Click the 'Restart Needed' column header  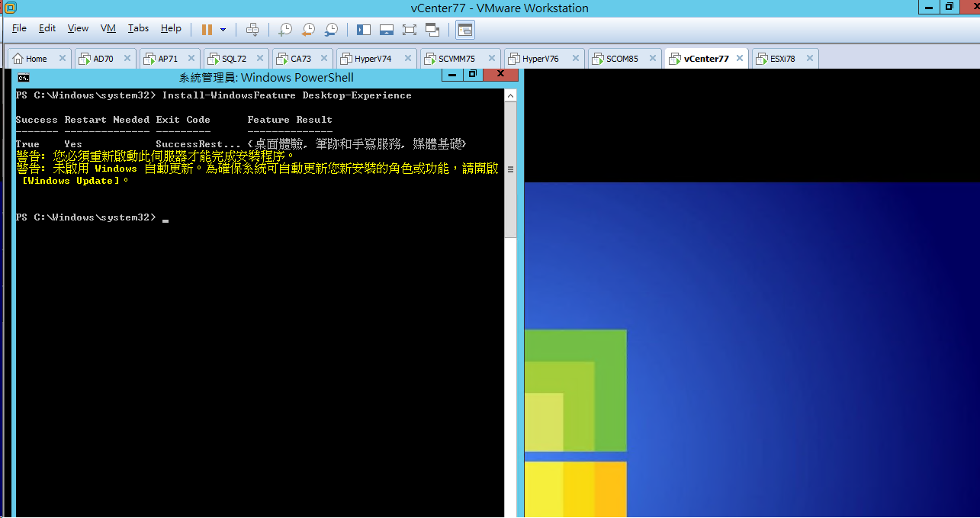tap(107, 120)
